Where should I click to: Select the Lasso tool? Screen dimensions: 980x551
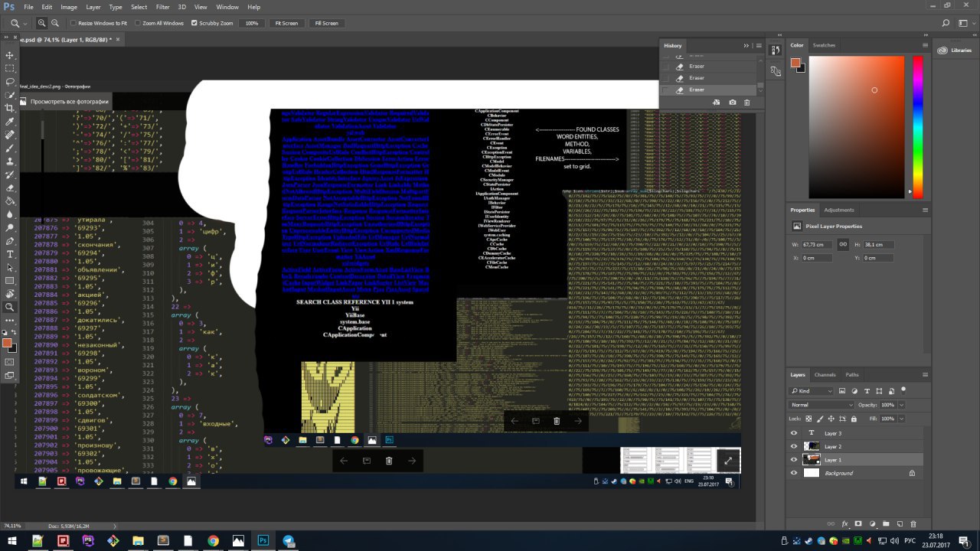tap(10, 82)
